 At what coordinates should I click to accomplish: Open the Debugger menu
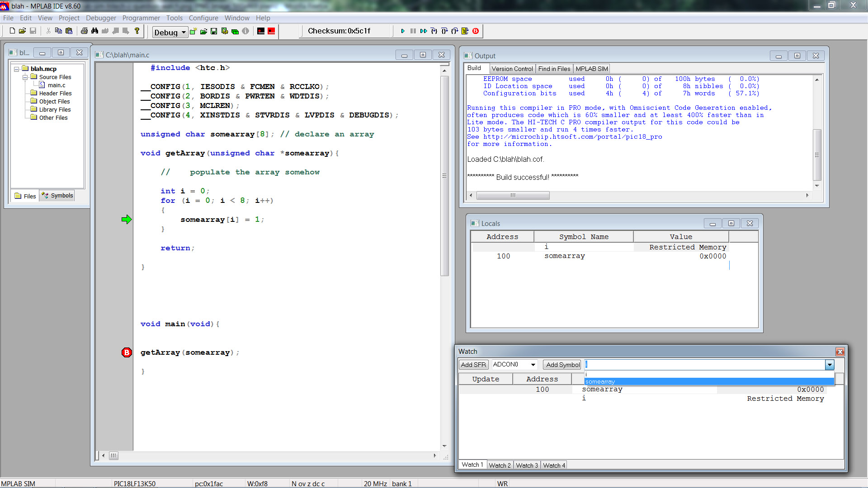click(x=101, y=18)
